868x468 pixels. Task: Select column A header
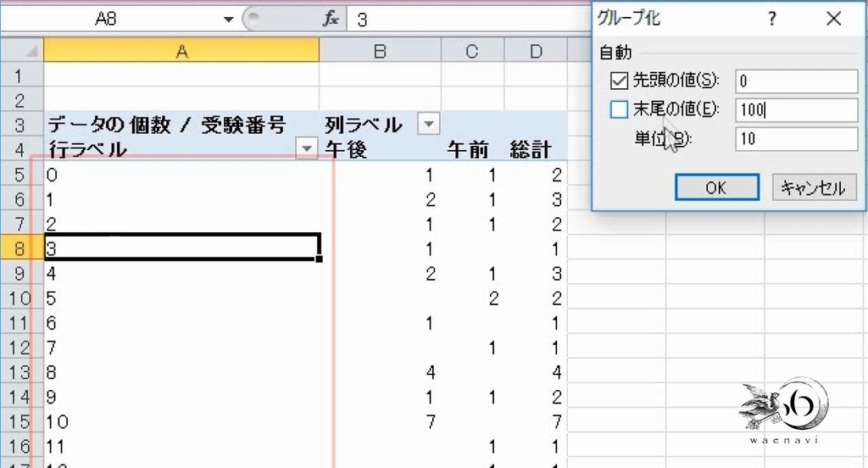pyautogui.click(x=181, y=51)
